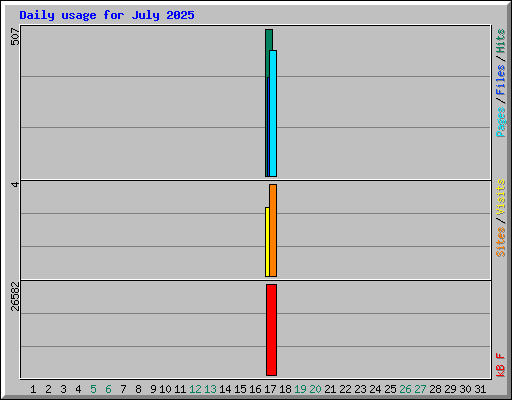The width and height of the screenshot is (512, 400).
Task: Click green weekend day label 12
Action: pos(195,389)
